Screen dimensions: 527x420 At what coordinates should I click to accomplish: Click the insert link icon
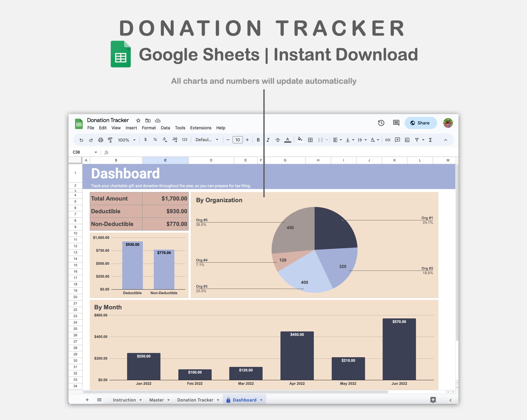tap(388, 140)
